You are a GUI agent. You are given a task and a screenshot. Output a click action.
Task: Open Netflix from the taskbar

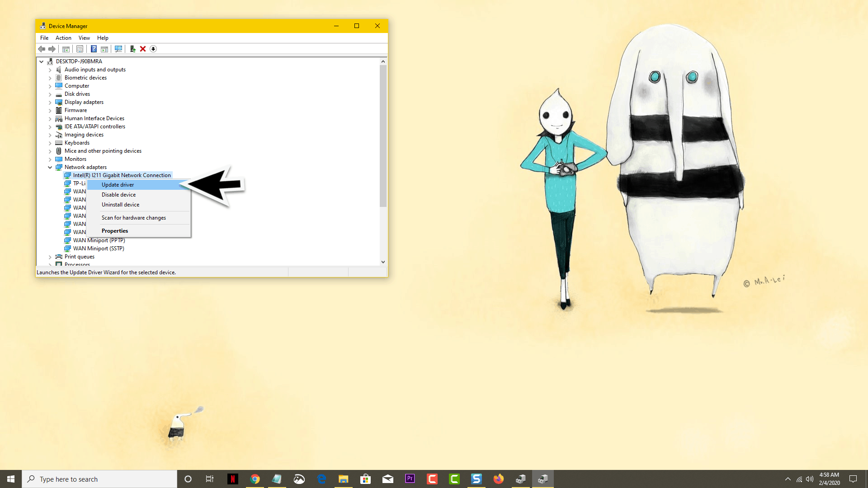coord(233,479)
